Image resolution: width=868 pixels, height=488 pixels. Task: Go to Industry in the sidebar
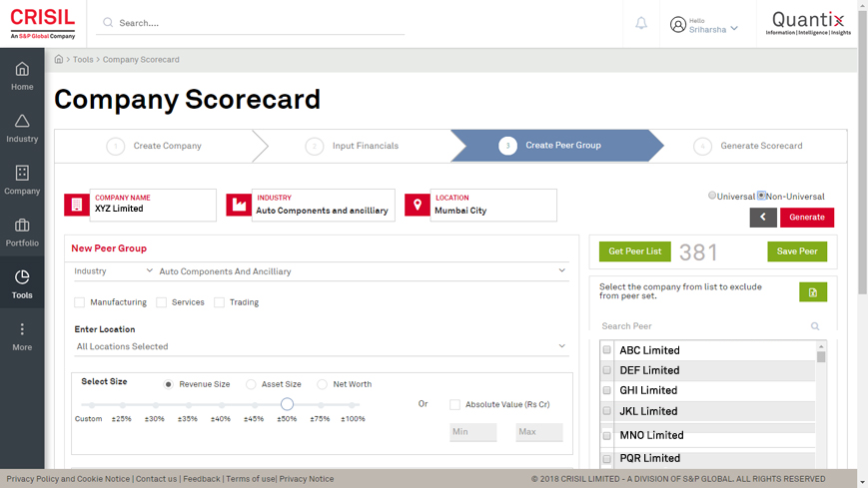click(x=22, y=128)
